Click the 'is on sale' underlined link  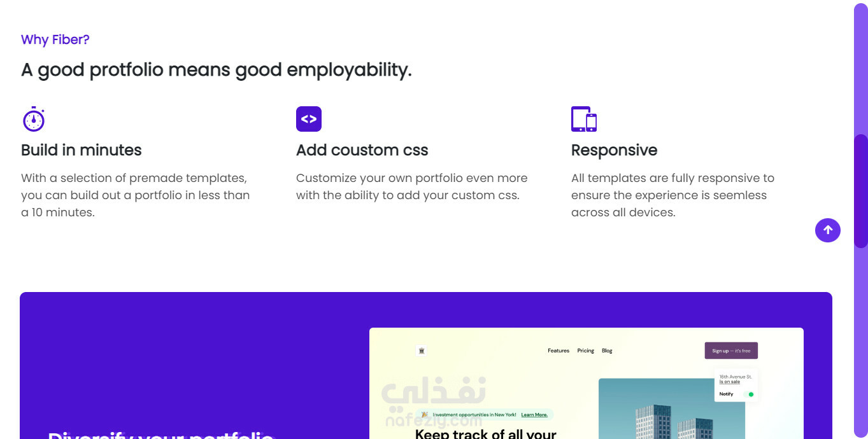point(730,382)
